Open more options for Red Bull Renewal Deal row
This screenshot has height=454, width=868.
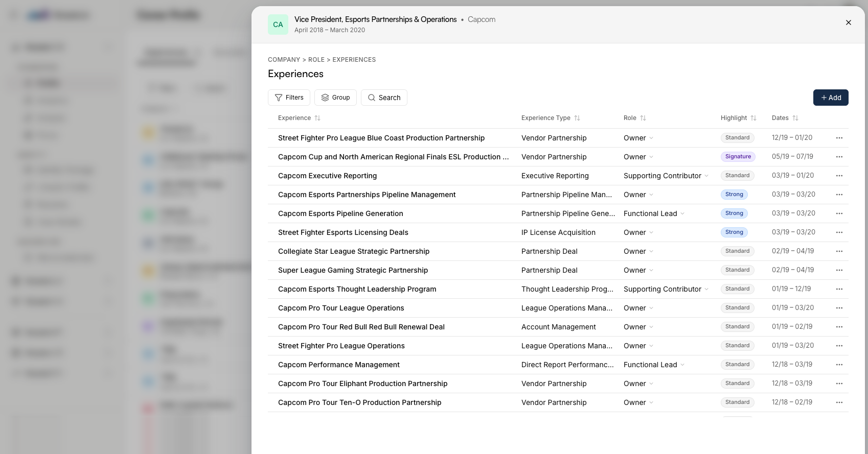click(x=839, y=327)
